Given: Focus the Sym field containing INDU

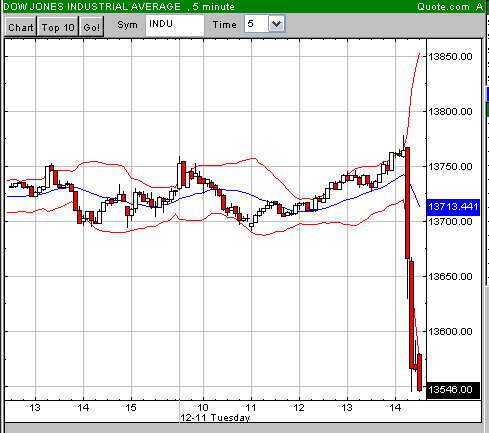Looking at the screenshot, I should click(175, 25).
